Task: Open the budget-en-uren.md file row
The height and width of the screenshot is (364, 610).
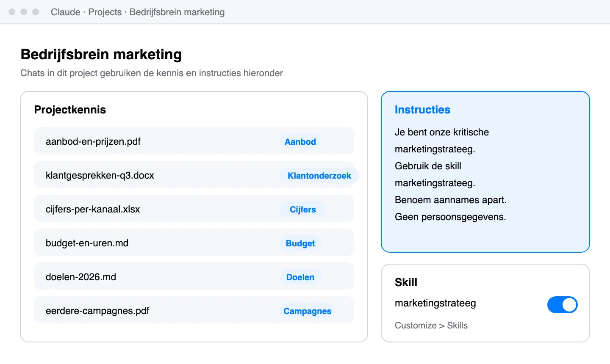Action: [x=194, y=242]
